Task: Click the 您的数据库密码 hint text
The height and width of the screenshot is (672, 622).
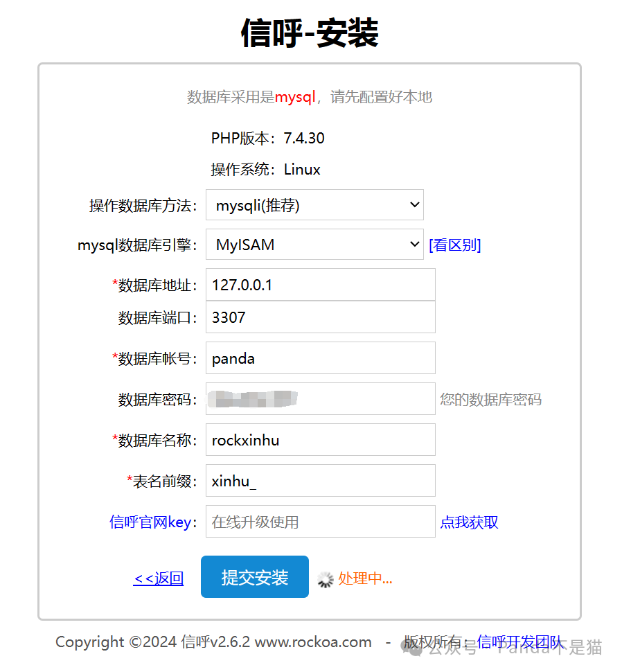Action: [x=491, y=400]
